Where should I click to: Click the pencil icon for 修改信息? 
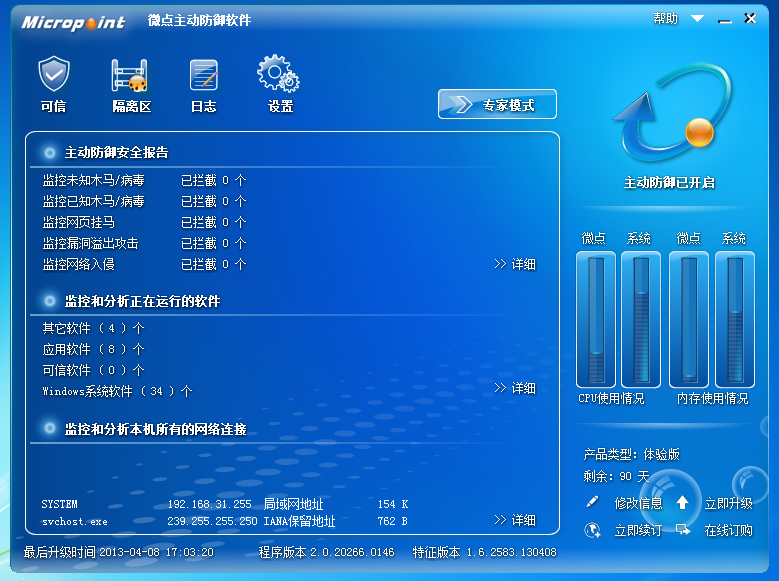click(592, 502)
